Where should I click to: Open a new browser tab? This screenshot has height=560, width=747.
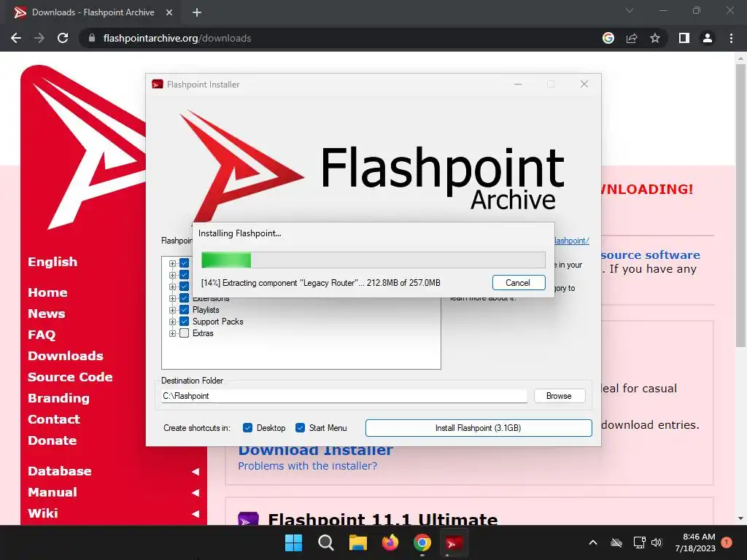click(x=197, y=12)
